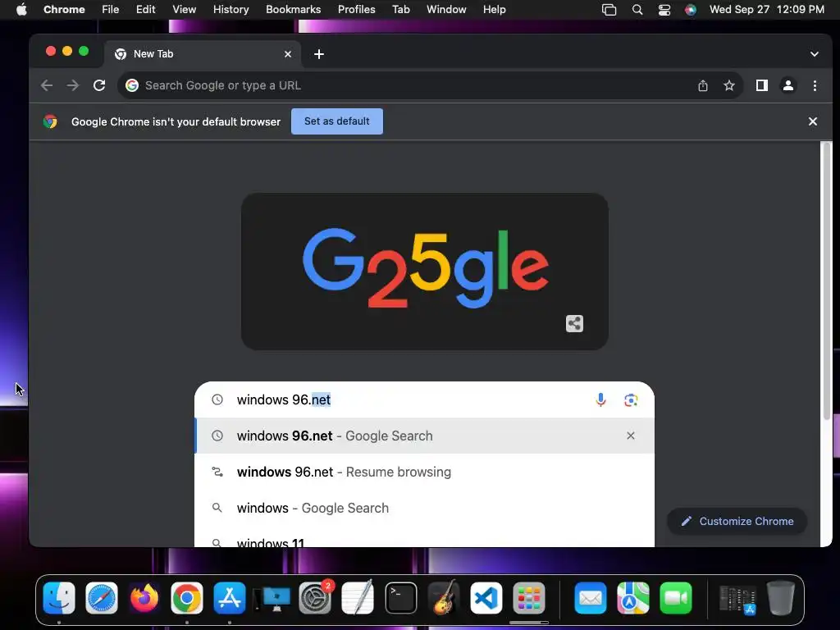Open Control Center in menu bar

664,10
